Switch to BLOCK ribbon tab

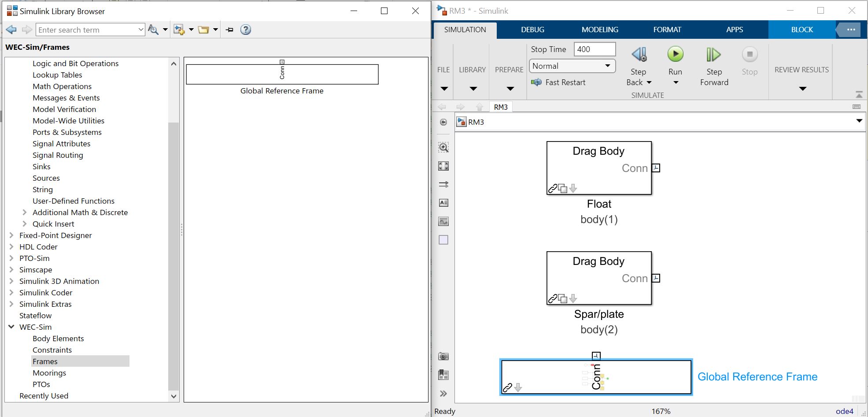[802, 30]
